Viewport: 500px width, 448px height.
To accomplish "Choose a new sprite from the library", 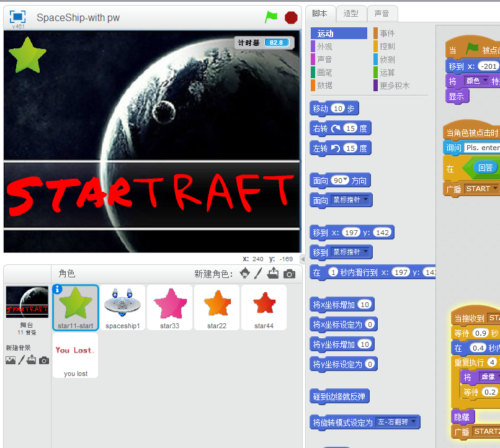I will click(245, 273).
